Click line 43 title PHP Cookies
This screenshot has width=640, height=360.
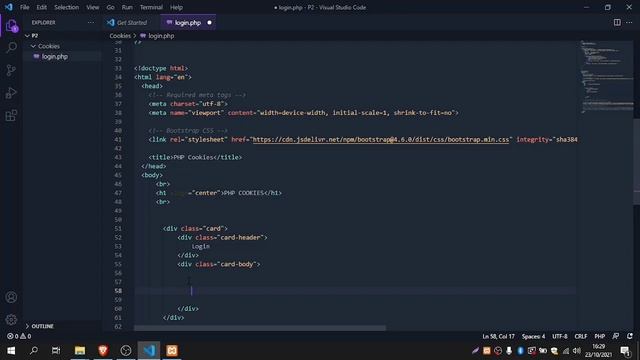pyautogui.click(x=195, y=157)
